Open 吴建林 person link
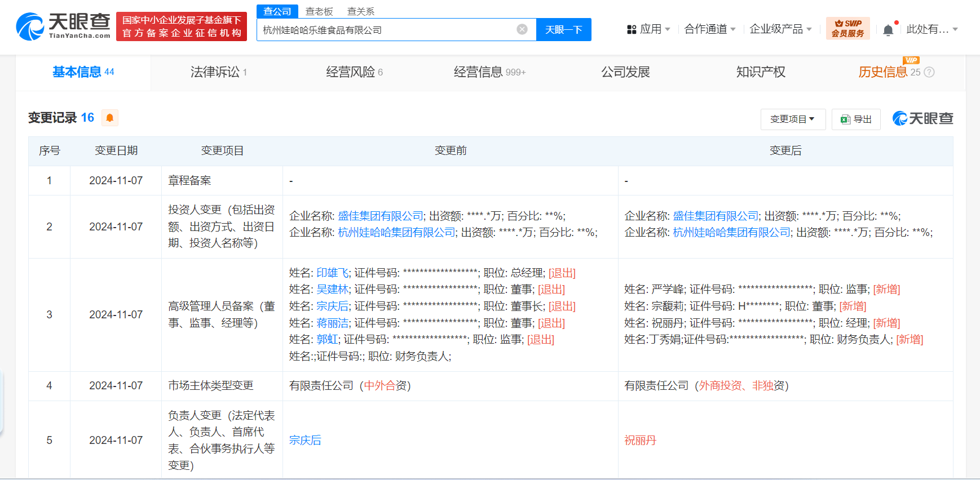This screenshot has height=480, width=980. coord(333,289)
